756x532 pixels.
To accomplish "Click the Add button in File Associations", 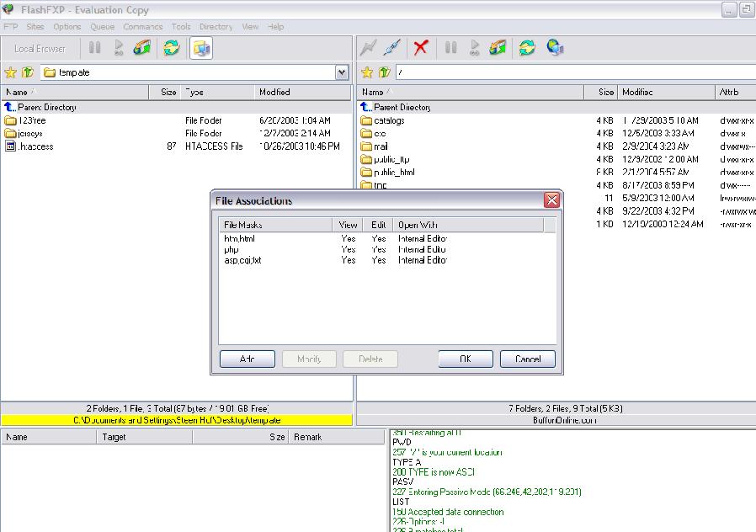I will pos(248,359).
